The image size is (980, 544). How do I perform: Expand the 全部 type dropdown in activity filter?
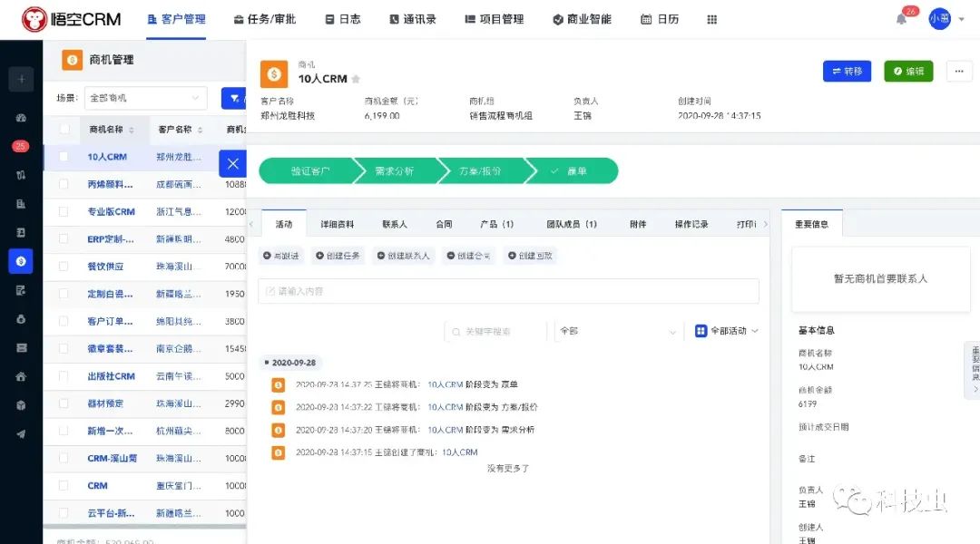tap(618, 331)
